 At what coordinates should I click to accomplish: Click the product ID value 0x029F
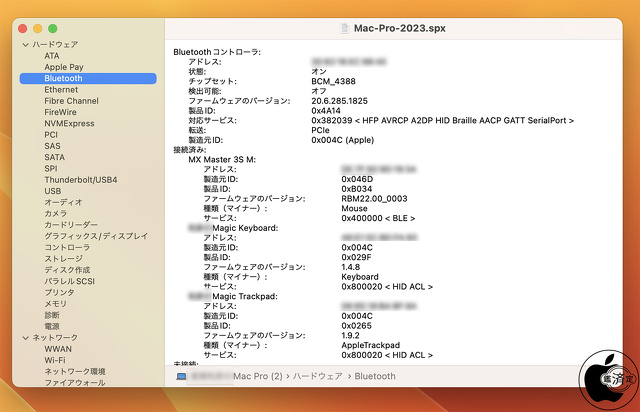[x=357, y=257]
